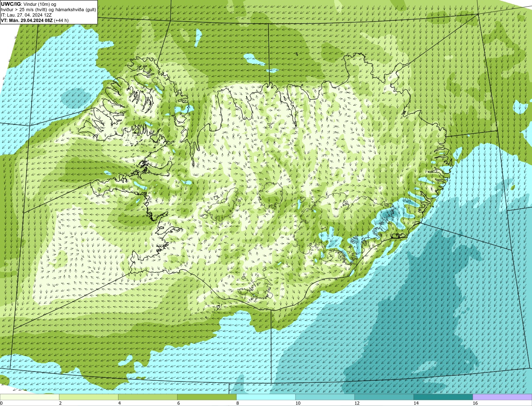Screen dimensions: 532x406
Task: Click the initial time 'IT: Lau. 27. 04. 2024 12Z'
Action: [27, 15]
